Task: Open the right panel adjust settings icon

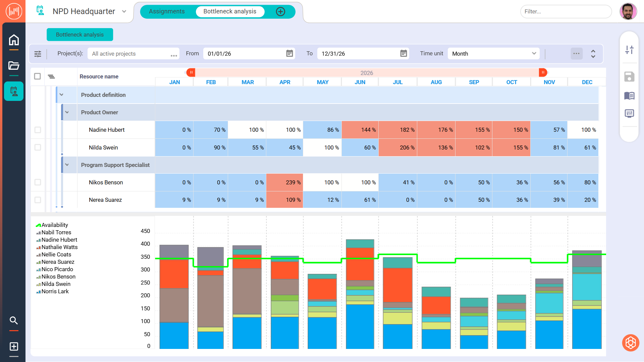Action: (629, 50)
